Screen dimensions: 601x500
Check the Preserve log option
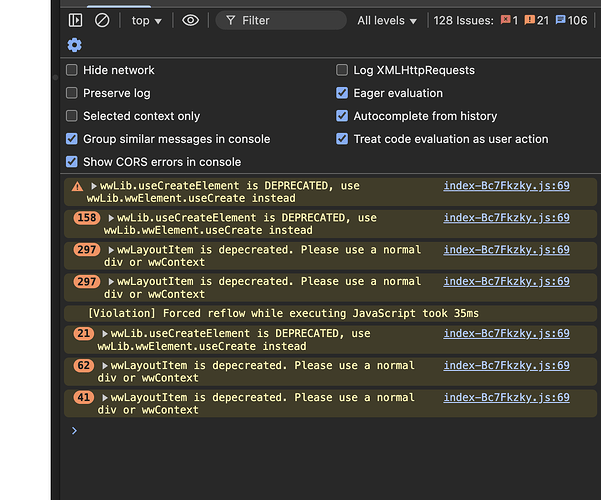tap(72, 93)
